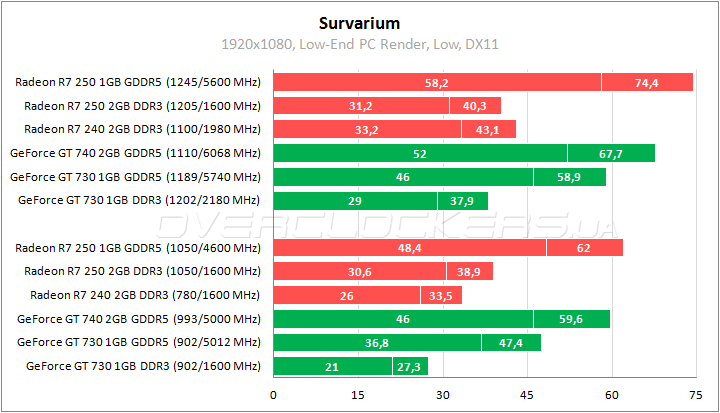720x413 pixels.
Task: Click label 'Radeon R7 240 2GB DDR3 (780/1600 MHz)'
Action: [145, 295]
